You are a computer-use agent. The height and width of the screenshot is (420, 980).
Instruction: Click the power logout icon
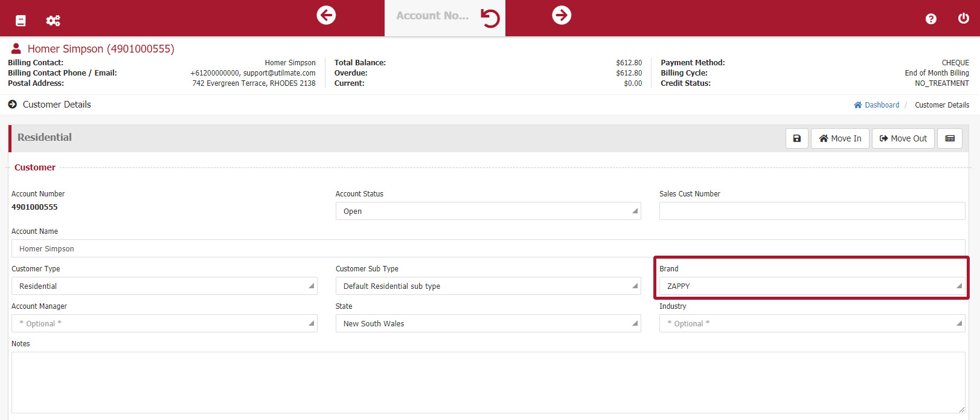pyautogui.click(x=963, y=18)
